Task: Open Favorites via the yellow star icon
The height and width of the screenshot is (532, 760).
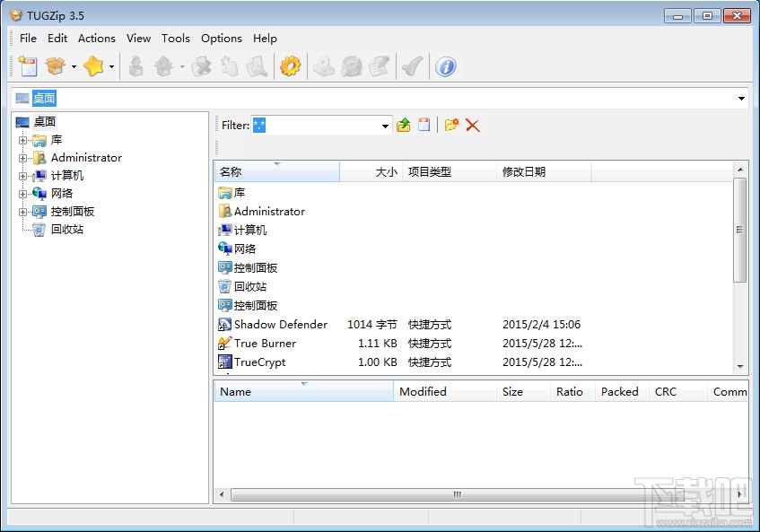Action: 93,66
